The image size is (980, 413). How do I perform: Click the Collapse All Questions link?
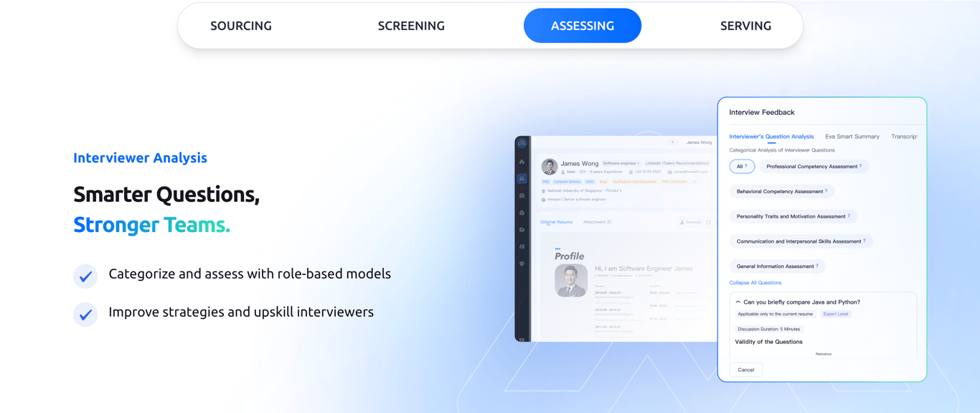tap(755, 283)
